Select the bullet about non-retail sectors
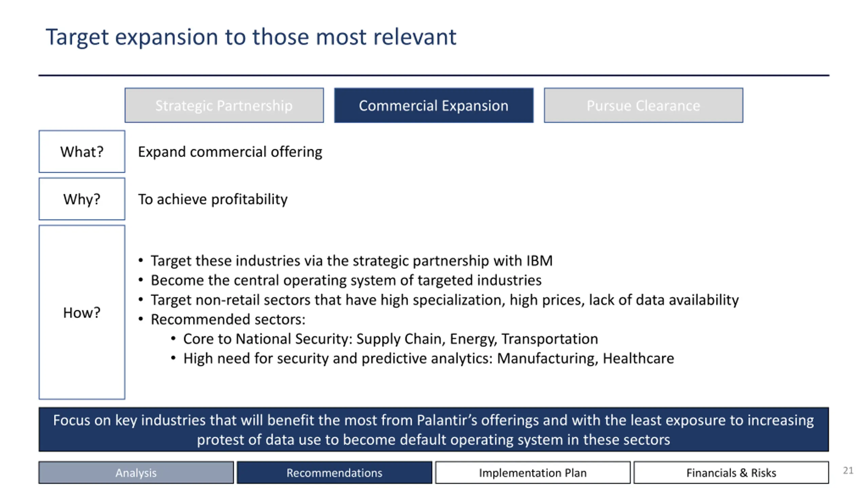Viewport: 868px width, 488px height. tap(444, 300)
